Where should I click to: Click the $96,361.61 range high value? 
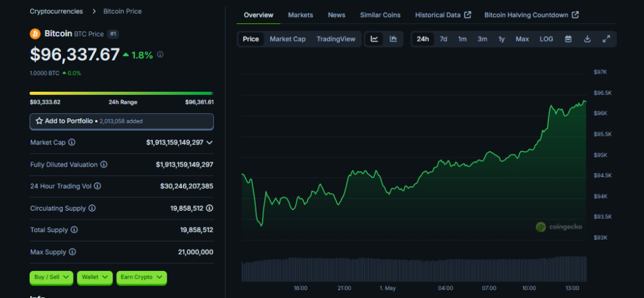pos(199,102)
